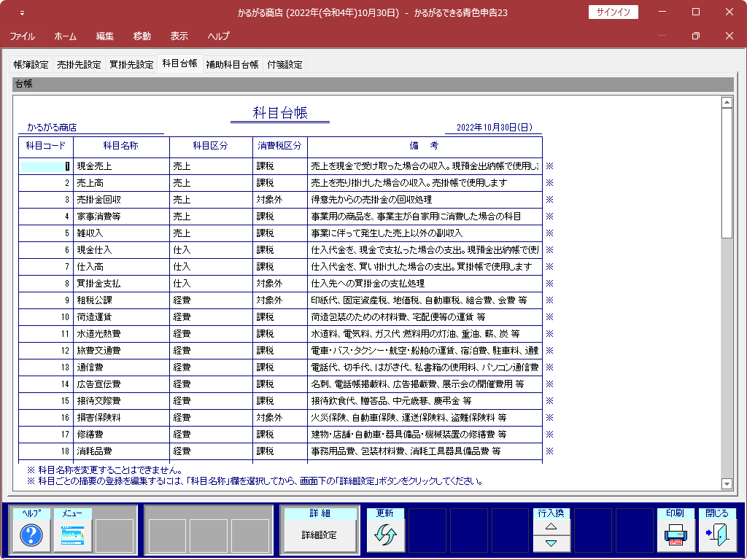The height and width of the screenshot is (560, 747).
Task: Click the remarks cell of 修繕費 row
Action: click(x=425, y=435)
